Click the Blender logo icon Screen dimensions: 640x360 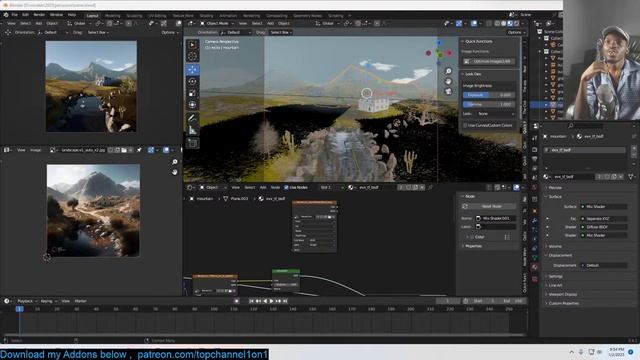[x=6, y=15]
